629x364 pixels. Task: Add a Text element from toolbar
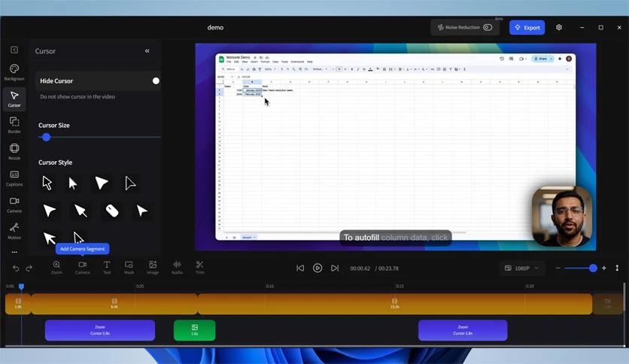[x=107, y=268]
